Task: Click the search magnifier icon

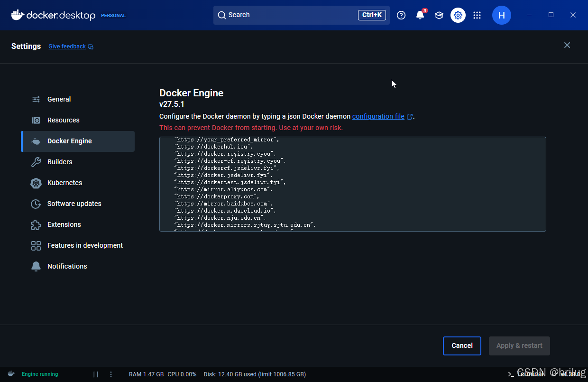Action: 221,15
